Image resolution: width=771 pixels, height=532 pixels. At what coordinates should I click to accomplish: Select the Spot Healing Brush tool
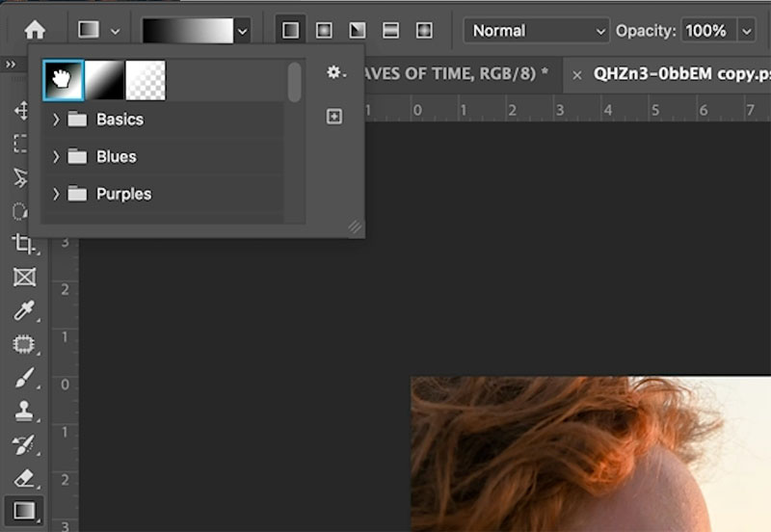[24, 344]
